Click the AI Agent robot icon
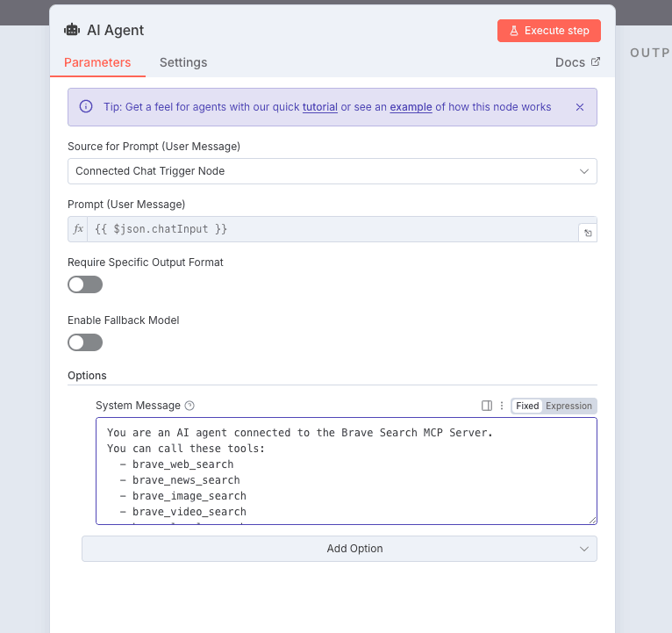This screenshot has width=672, height=633. point(72,30)
